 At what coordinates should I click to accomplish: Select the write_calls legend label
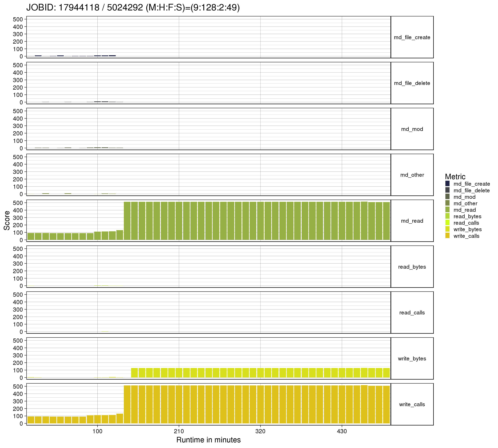pyautogui.click(x=466, y=236)
